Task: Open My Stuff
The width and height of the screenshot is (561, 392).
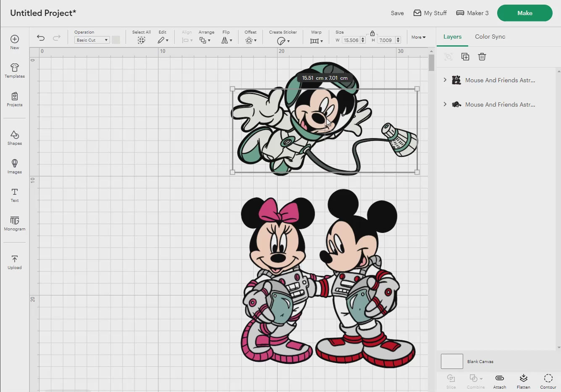Action: pyautogui.click(x=430, y=13)
